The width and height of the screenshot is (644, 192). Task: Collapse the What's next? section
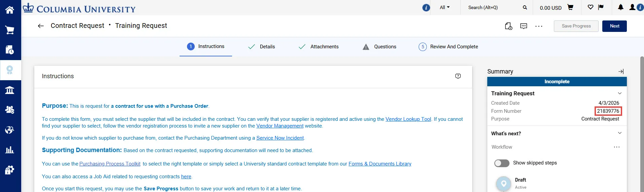[x=620, y=133]
